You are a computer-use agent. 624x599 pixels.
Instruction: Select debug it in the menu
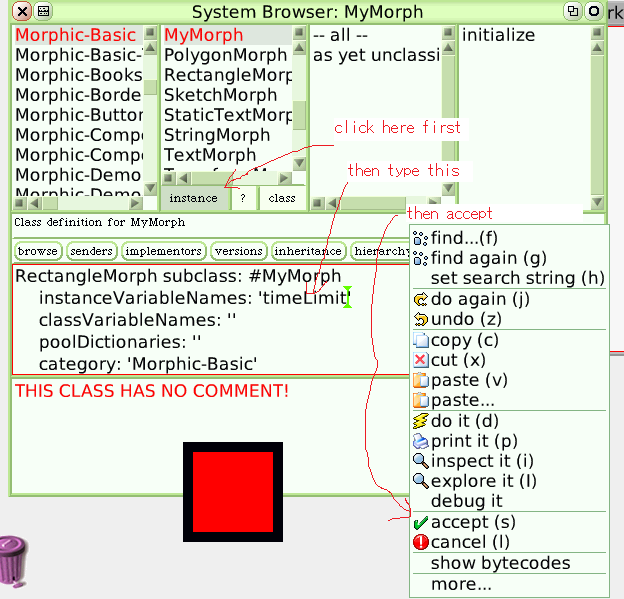click(466, 501)
